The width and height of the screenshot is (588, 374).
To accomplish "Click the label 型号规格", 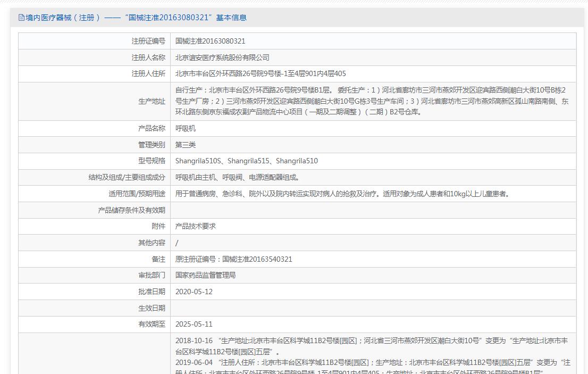I will point(152,161).
